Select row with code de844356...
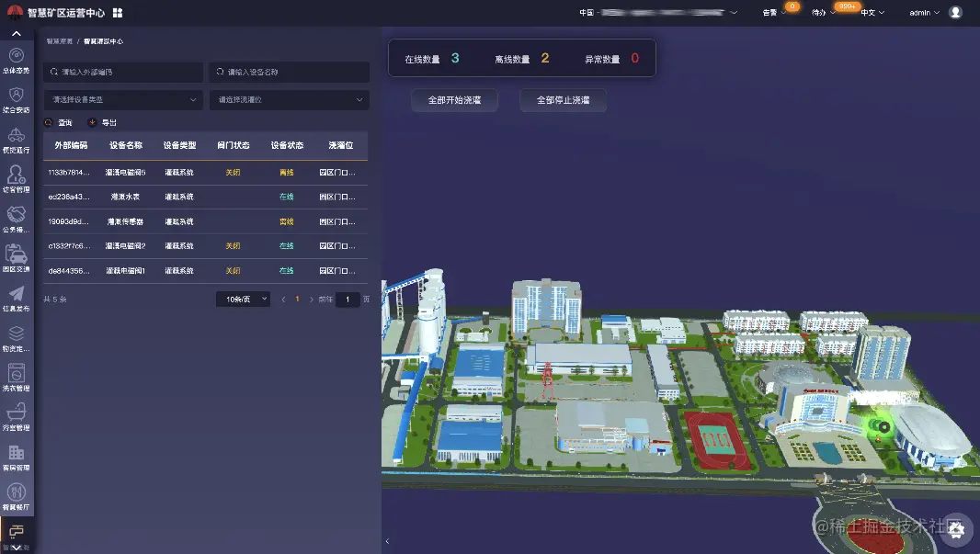The height and width of the screenshot is (554, 980). click(x=206, y=271)
